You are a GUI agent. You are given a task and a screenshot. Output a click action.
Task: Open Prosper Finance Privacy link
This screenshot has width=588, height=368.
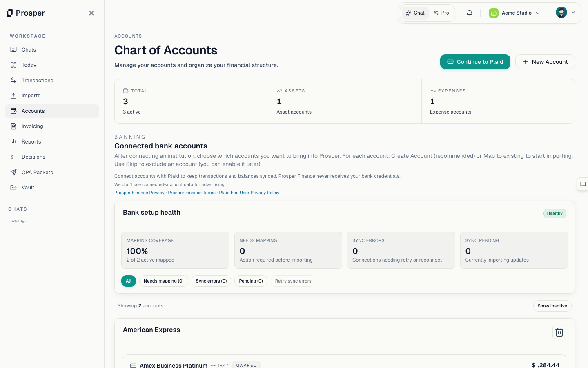pyautogui.click(x=139, y=193)
